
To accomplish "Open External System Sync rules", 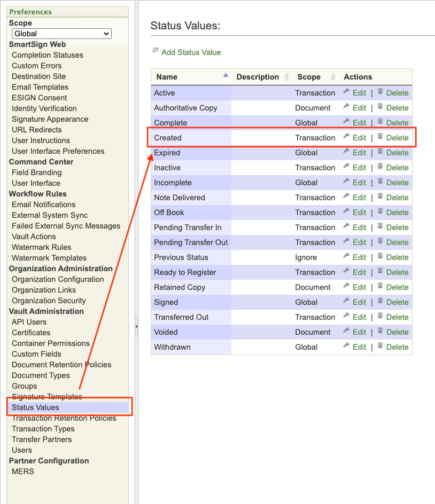I will [50, 215].
